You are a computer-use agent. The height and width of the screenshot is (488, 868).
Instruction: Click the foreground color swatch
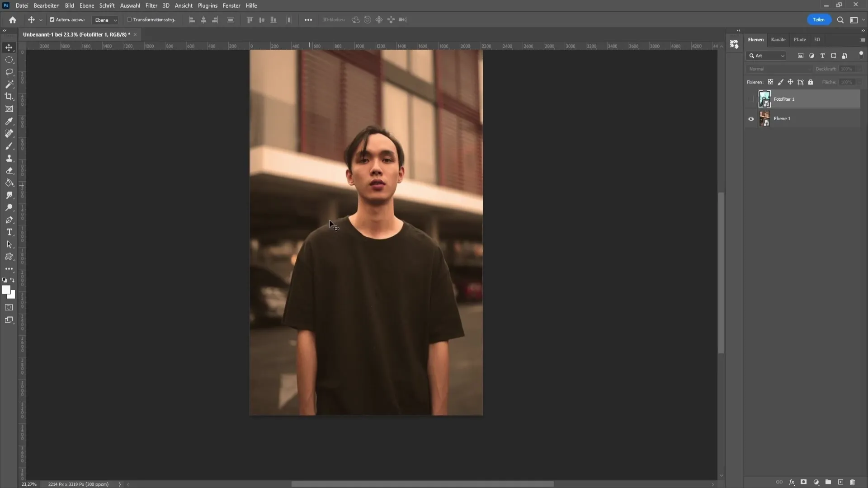[6, 290]
